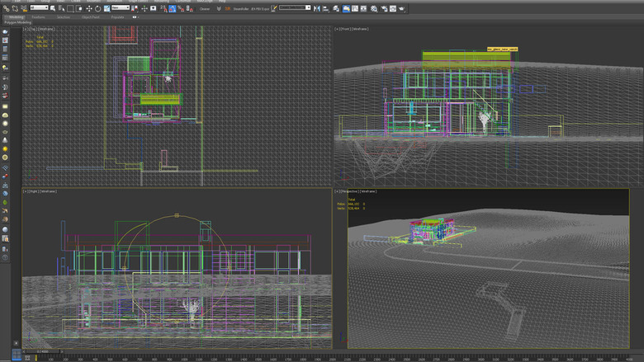Toggle Window/Crossing selection mode
This screenshot has height=362, width=644.
coord(78,8)
